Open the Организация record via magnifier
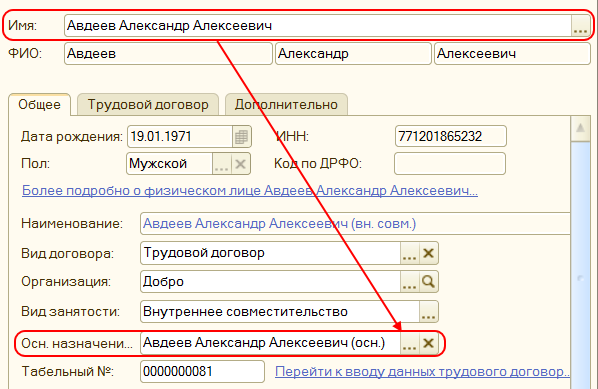 click(428, 282)
